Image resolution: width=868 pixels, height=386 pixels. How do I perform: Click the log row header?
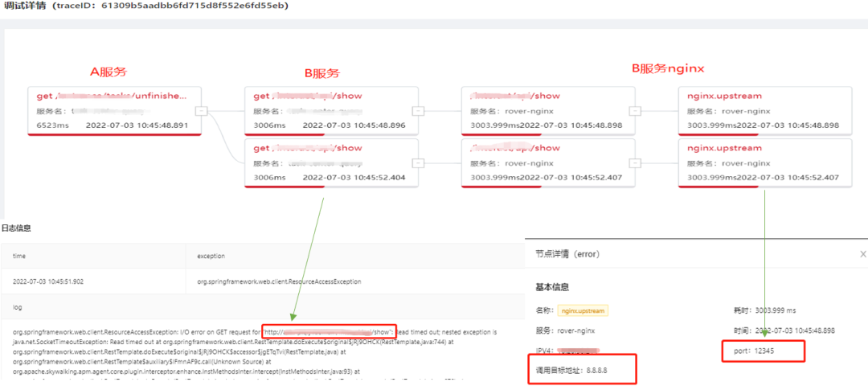(16, 306)
